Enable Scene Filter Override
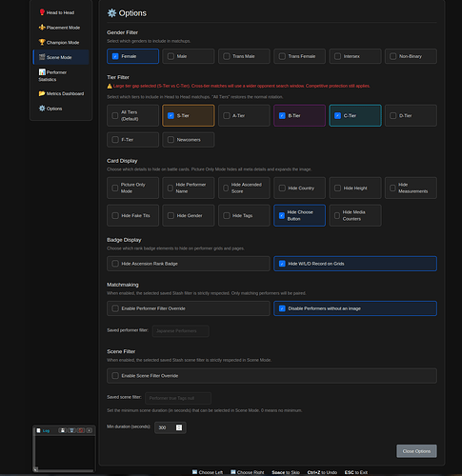Viewport: 462px width, 476px height. point(271,376)
